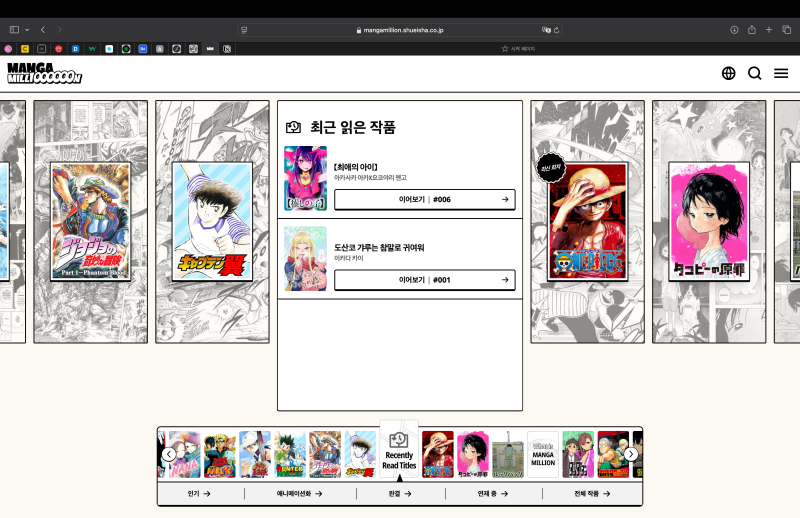Open the Share button in the toolbar

[x=752, y=30]
